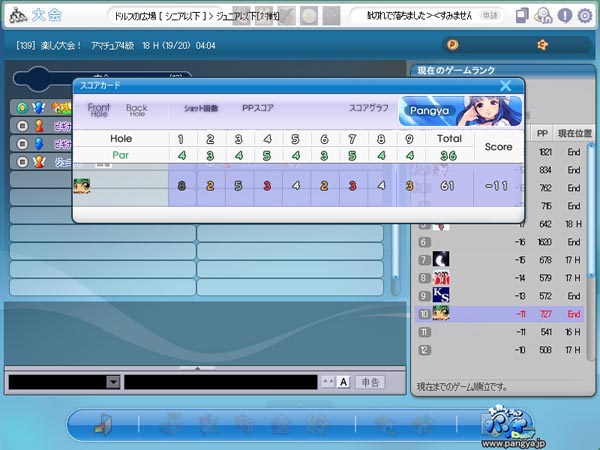Click the green home icon in first player row

click(23, 108)
